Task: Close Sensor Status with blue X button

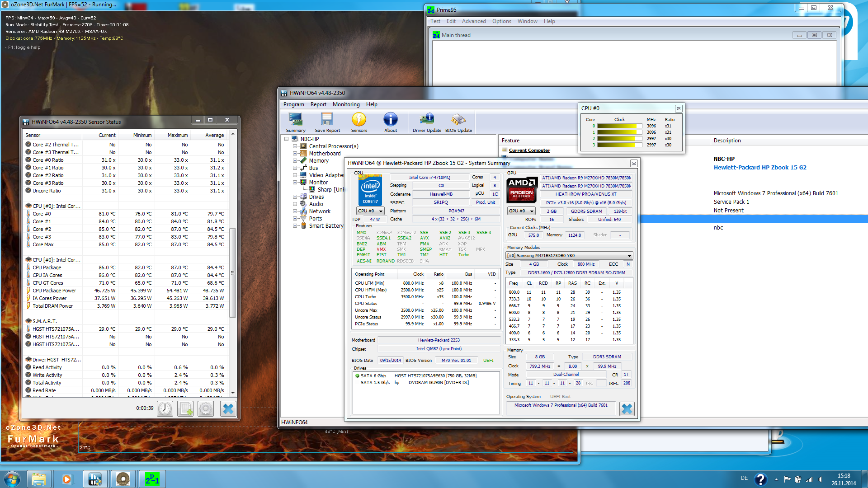Action: [x=228, y=409]
